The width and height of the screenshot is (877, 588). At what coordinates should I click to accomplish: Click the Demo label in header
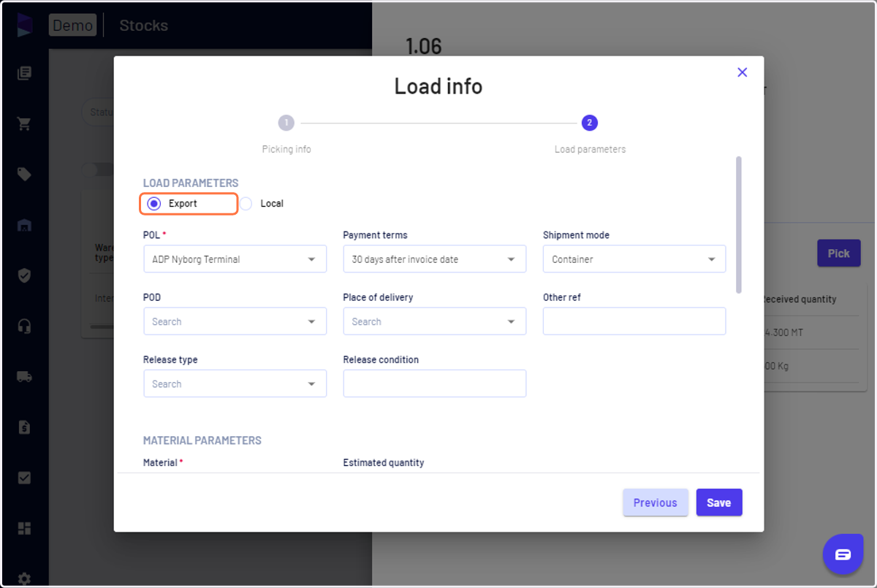point(72,26)
